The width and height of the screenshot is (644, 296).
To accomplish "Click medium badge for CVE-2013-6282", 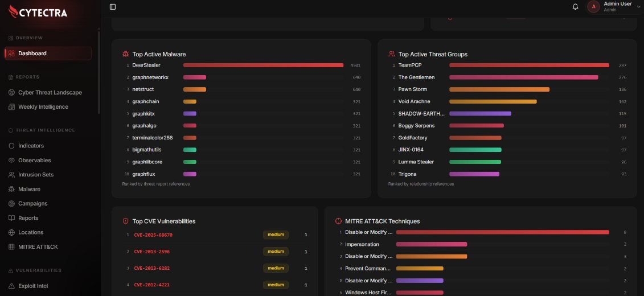I will [x=276, y=268].
